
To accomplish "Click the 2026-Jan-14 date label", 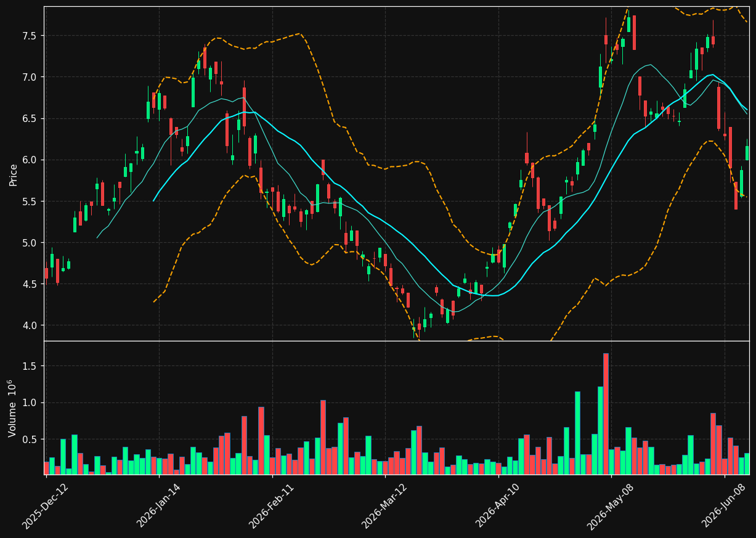I will (158, 505).
